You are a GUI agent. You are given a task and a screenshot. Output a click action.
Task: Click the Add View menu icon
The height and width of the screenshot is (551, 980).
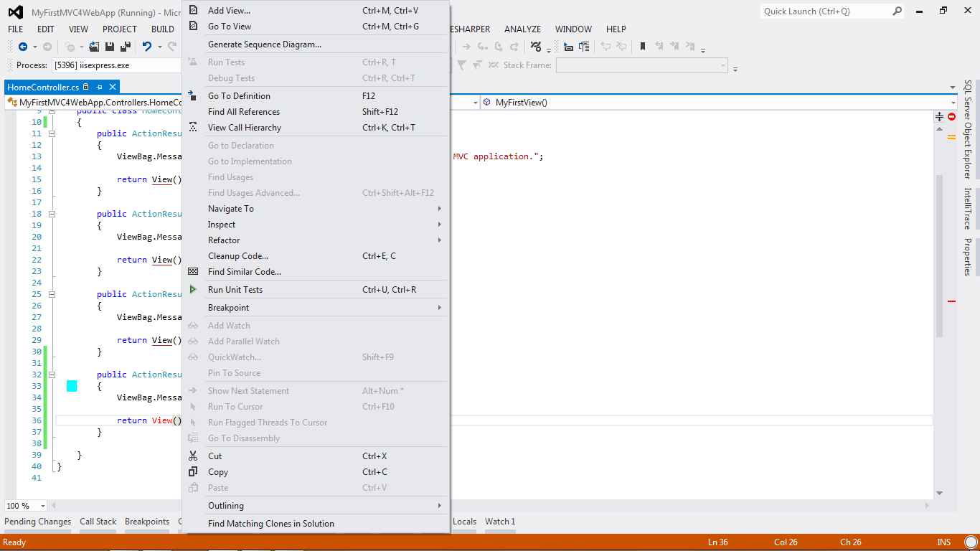193,11
